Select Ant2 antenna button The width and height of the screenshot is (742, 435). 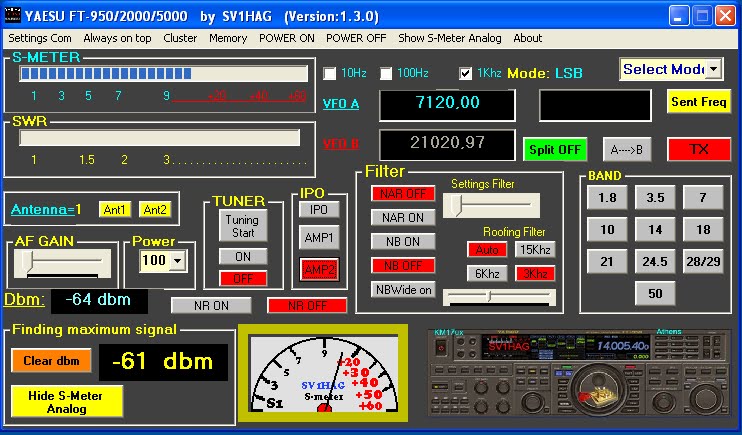point(155,210)
